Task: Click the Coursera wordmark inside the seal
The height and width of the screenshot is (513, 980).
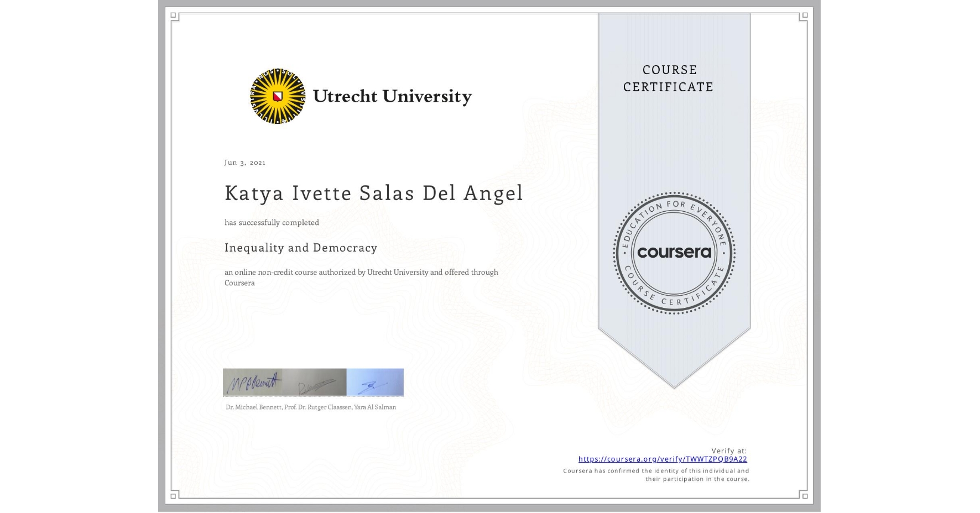Action: (674, 253)
